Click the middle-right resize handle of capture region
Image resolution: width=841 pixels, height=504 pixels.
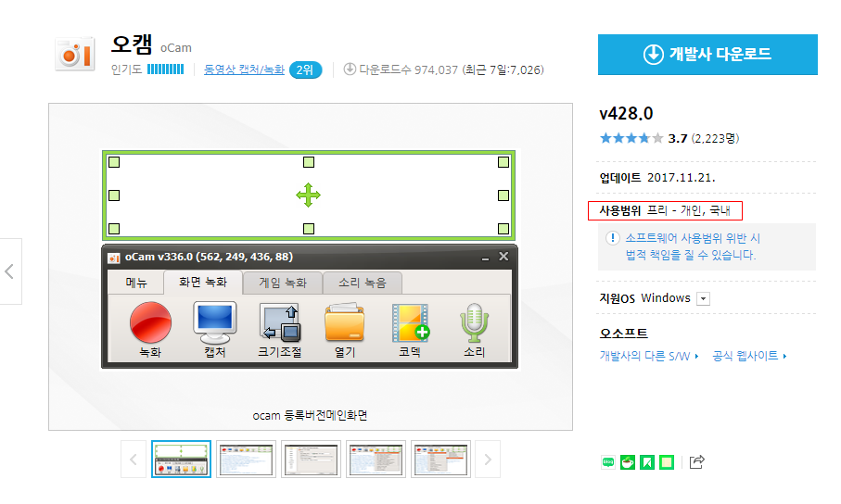pyautogui.click(x=503, y=195)
